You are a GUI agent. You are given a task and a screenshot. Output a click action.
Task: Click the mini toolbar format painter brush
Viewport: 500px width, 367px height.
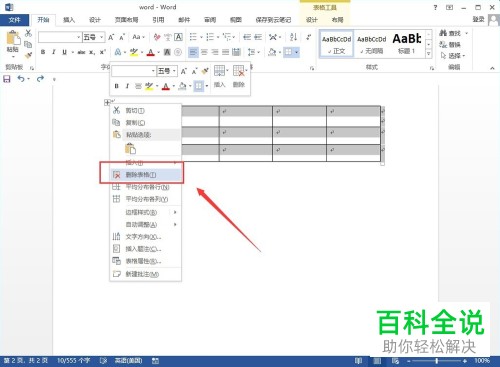(206, 71)
